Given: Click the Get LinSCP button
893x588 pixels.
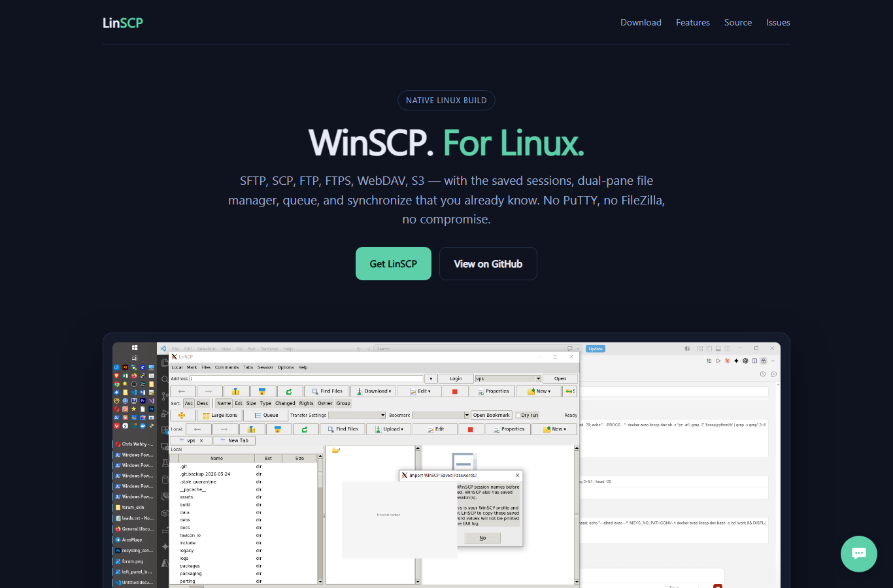Looking at the screenshot, I should pyautogui.click(x=394, y=264).
